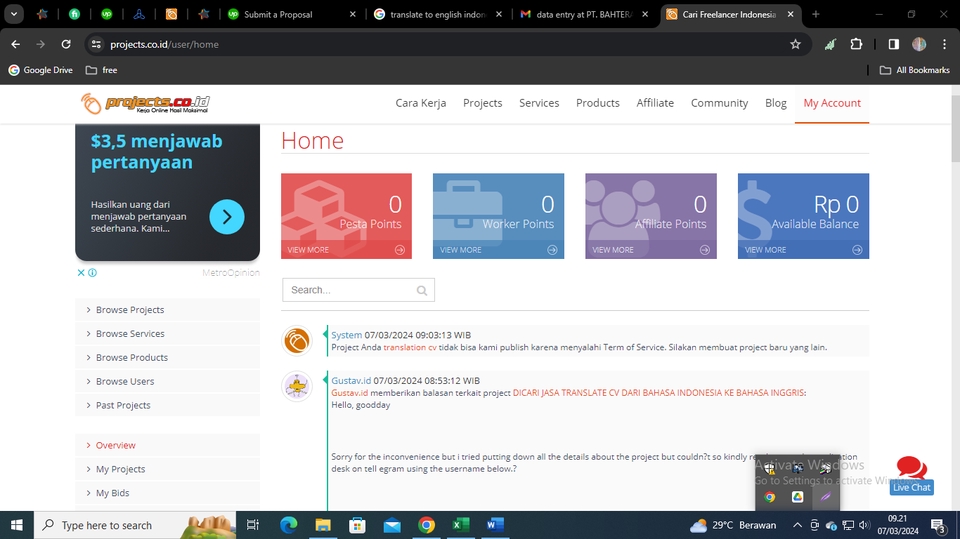View more Worker Points
960x539 pixels.
[498, 250]
